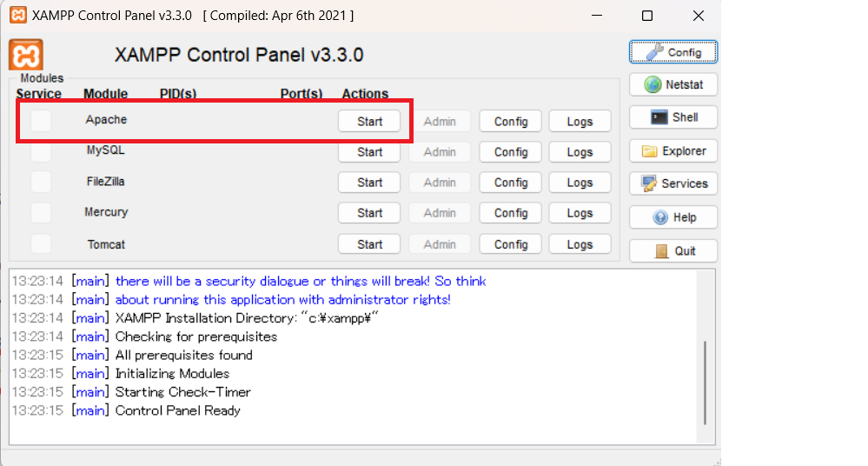Open Config with the wrench icon

pyautogui.click(x=673, y=52)
